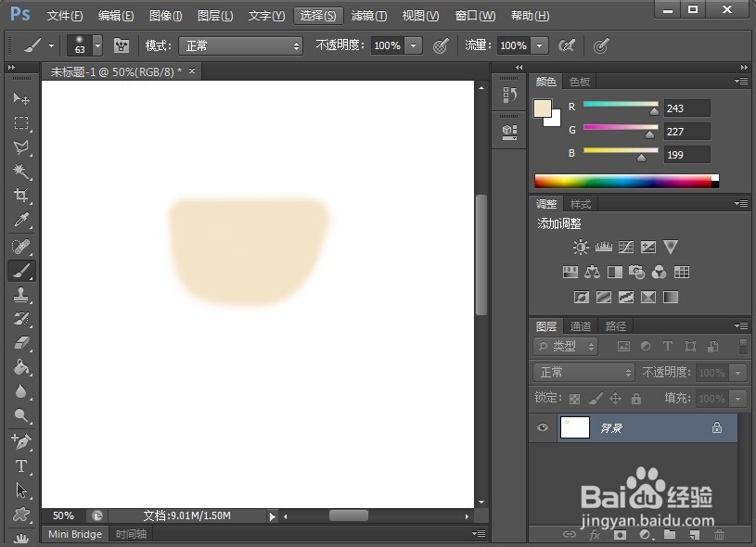Switch to the 色板 tab
The width and height of the screenshot is (756, 547).
(x=580, y=82)
